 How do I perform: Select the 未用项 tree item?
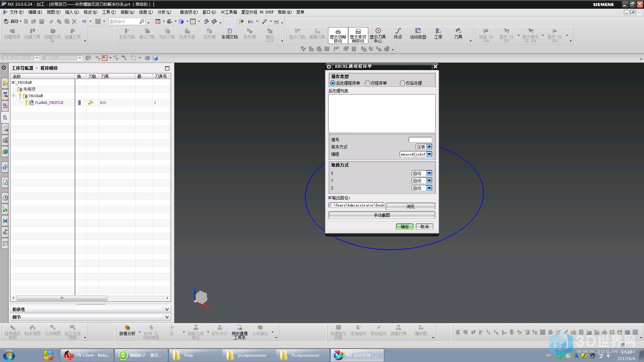click(29, 89)
